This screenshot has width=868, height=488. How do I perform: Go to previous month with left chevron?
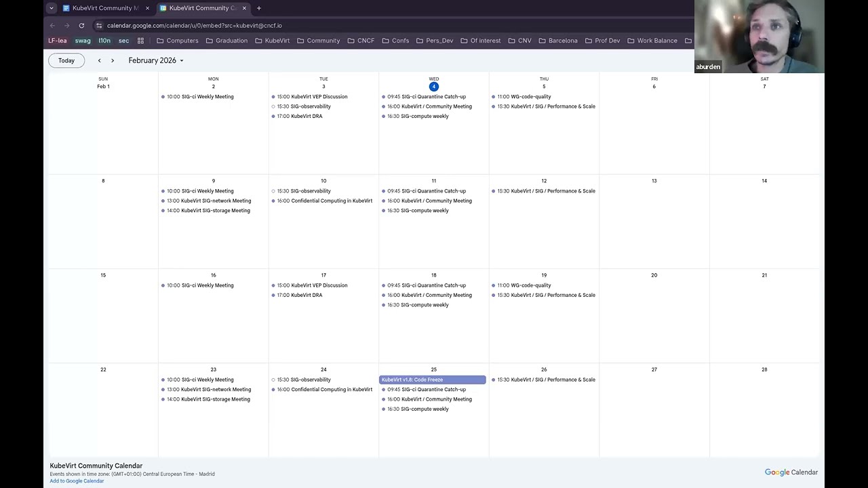[99, 60]
